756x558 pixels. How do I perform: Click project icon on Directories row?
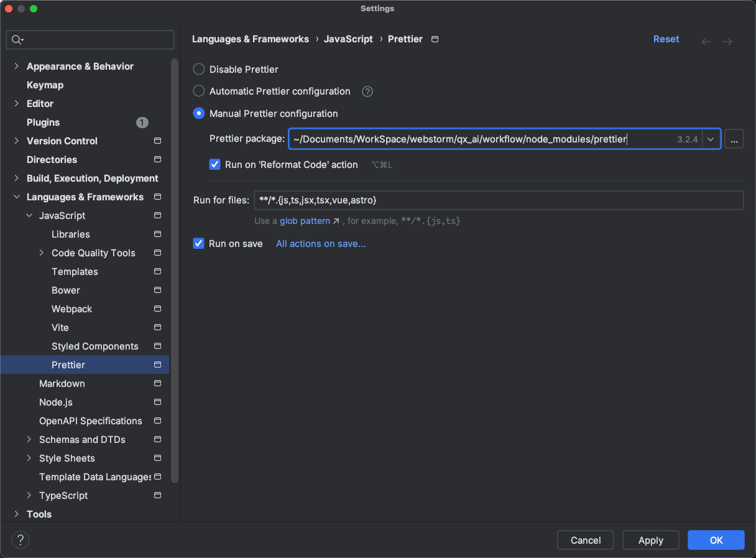[x=157, y=160]
